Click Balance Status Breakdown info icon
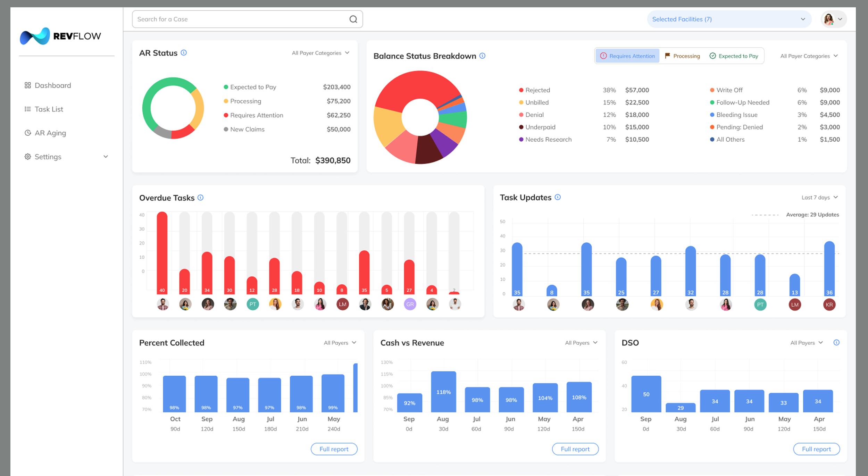The height and width of the screenshot is (476, 868). click(482, 56)
